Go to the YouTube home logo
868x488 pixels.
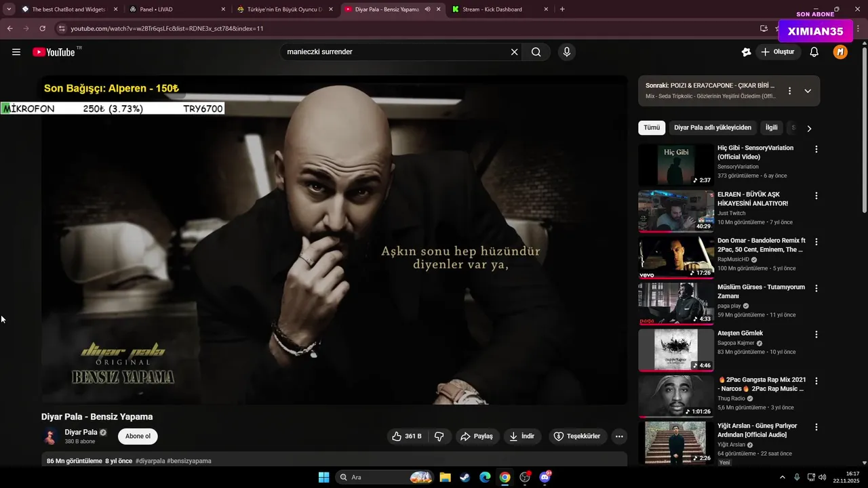(x=54, y=52)
